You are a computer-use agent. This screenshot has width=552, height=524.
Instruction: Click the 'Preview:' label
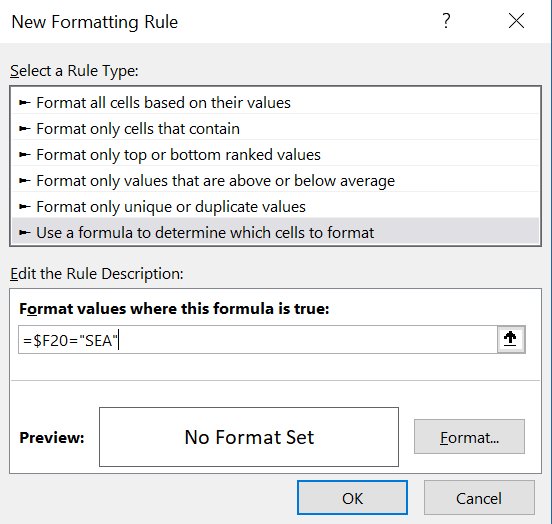point(52,438)
